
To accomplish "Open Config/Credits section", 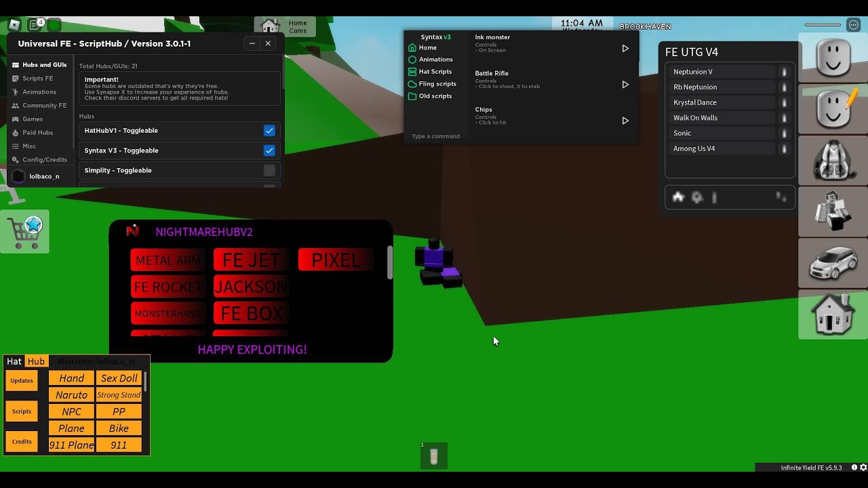I will tap(39, 160).
